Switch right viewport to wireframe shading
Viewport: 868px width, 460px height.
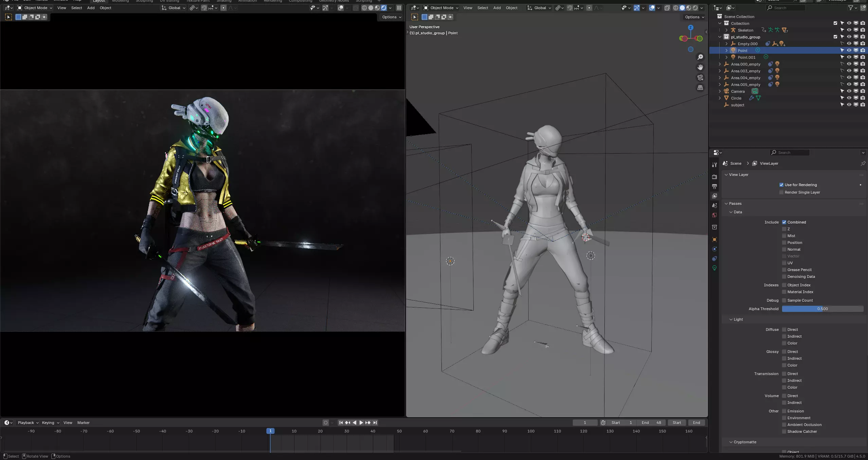(676, 8)
